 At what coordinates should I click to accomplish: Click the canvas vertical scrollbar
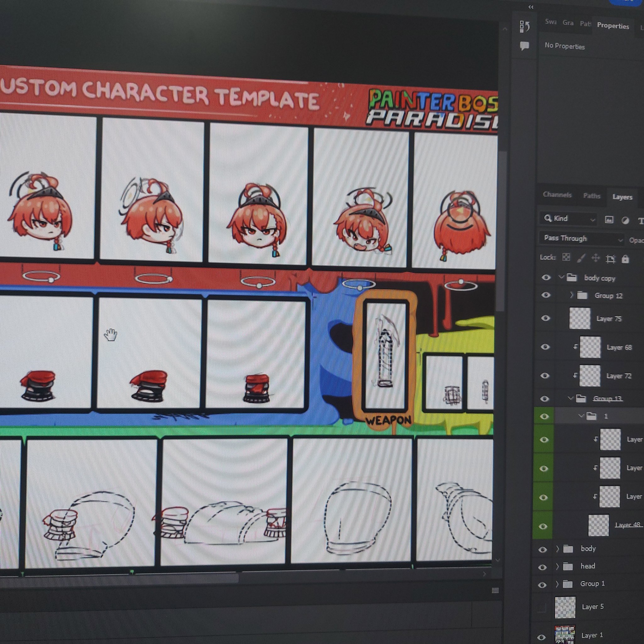coord(501,232)
